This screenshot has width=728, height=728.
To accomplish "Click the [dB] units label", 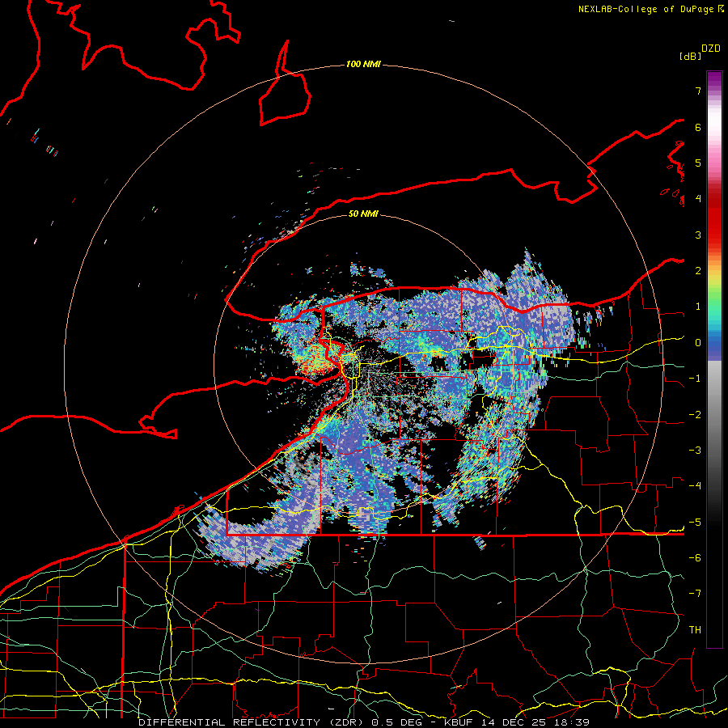I will 691,57.
